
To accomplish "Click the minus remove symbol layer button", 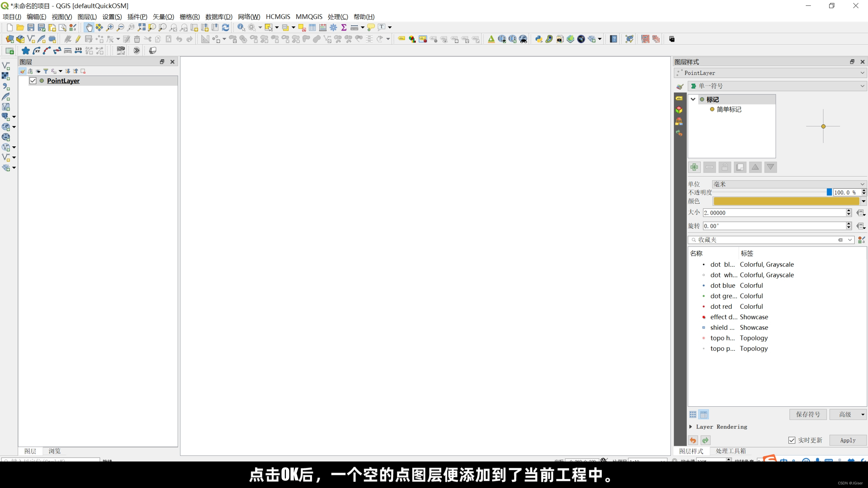I will tap(710, 167).
